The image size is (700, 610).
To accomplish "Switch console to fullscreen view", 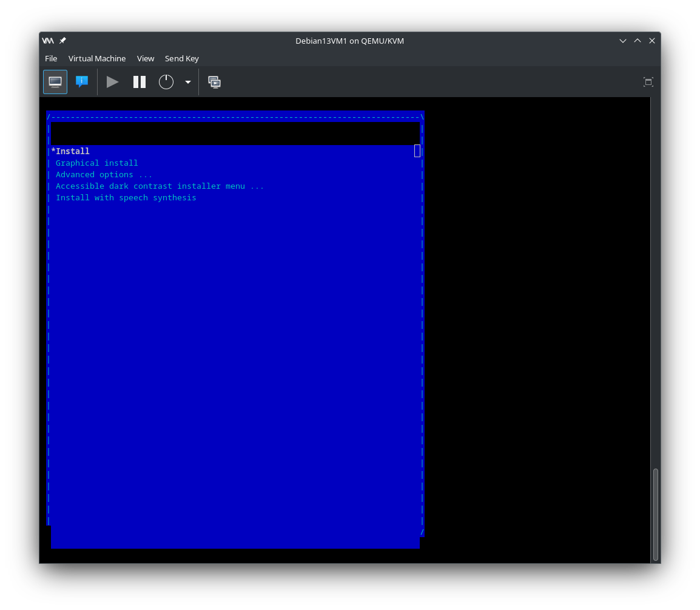I will (648, 82).
